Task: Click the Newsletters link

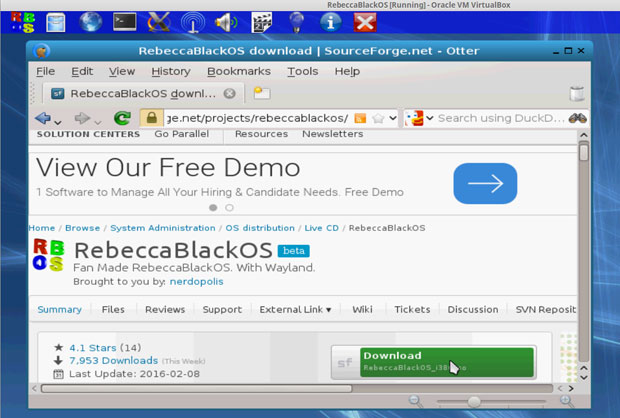Action: [333, 134]
